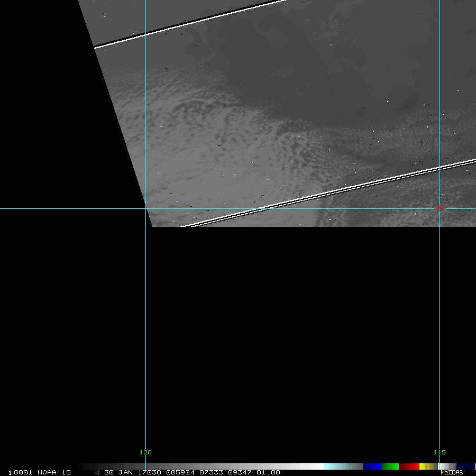Click the 01.00 resolution value
This screenshot has width=476, height=476.
click(x=268, y=472)
